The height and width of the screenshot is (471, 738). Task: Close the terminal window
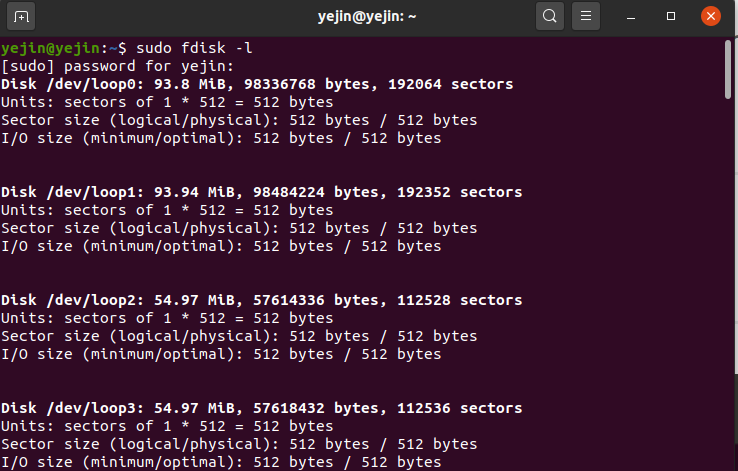coord(711,16)
